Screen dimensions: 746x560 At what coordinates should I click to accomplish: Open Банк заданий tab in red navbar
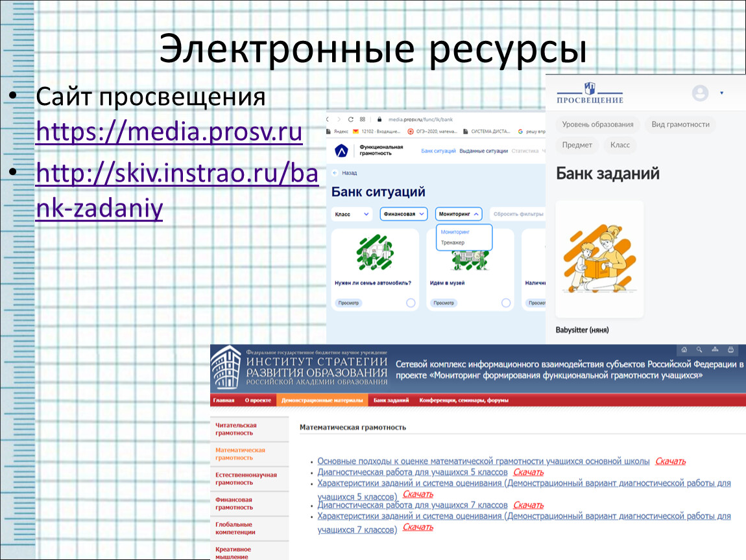tap(391, 401)
